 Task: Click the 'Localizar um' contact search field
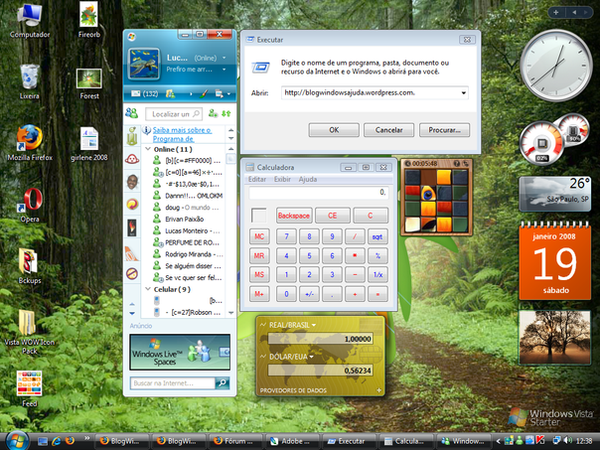point(173,114)
